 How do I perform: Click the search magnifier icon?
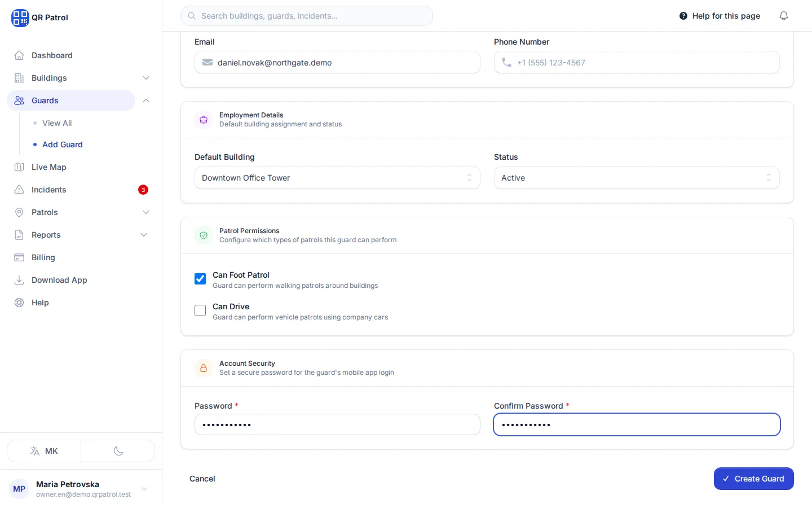(x=192, y=16)
